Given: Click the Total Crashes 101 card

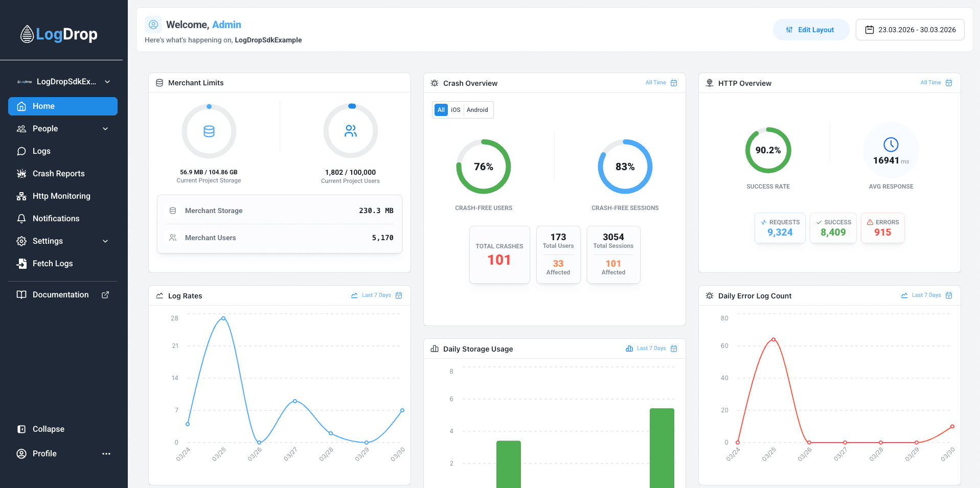Looking at the screenshot, I should (x=499, y=254).
